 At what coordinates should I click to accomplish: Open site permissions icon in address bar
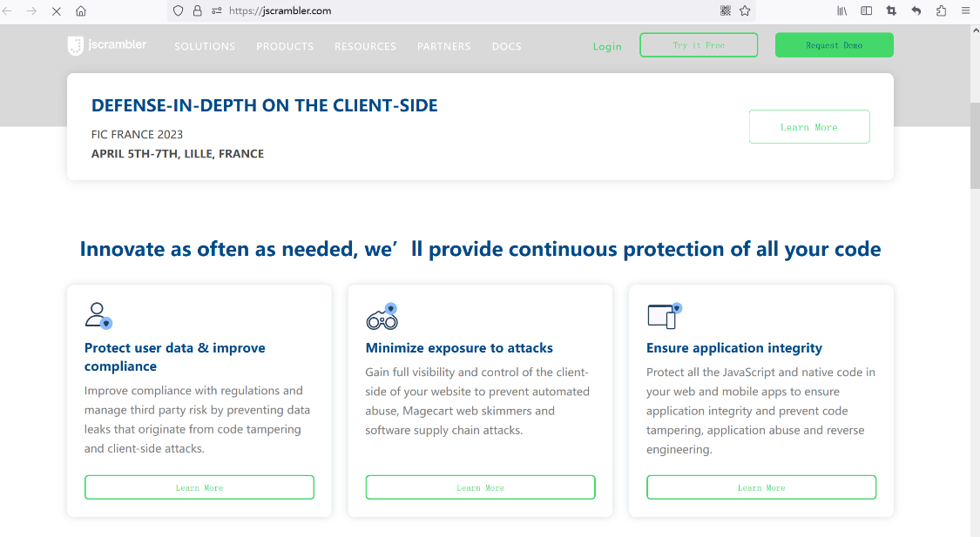(216, 10)
